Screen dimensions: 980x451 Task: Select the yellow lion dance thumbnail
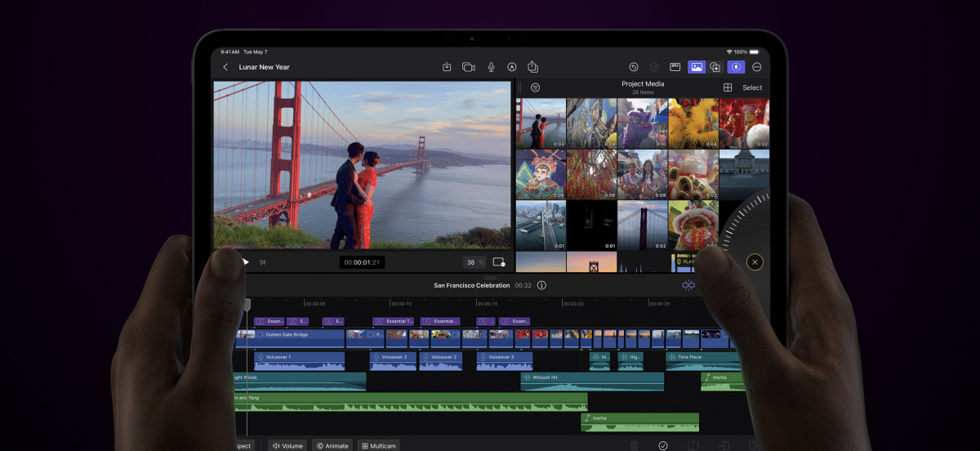click(x=693, y=123)
